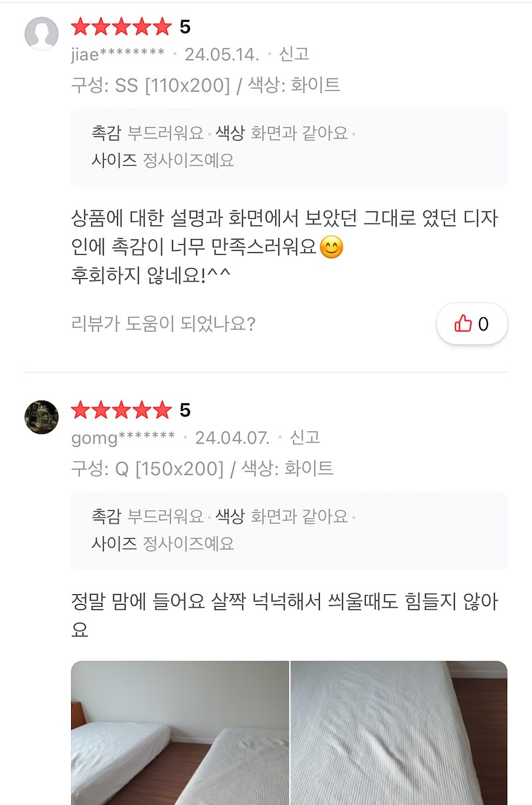This screenshot has height=805, width=532.
Task: Click the Q [150x200] option text
Action: coord(169,469)
